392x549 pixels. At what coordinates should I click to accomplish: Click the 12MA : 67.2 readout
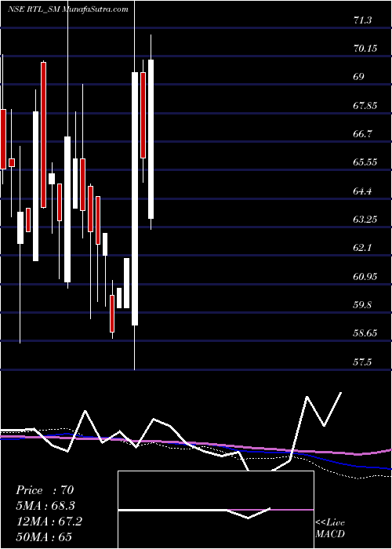pos(49,522)
